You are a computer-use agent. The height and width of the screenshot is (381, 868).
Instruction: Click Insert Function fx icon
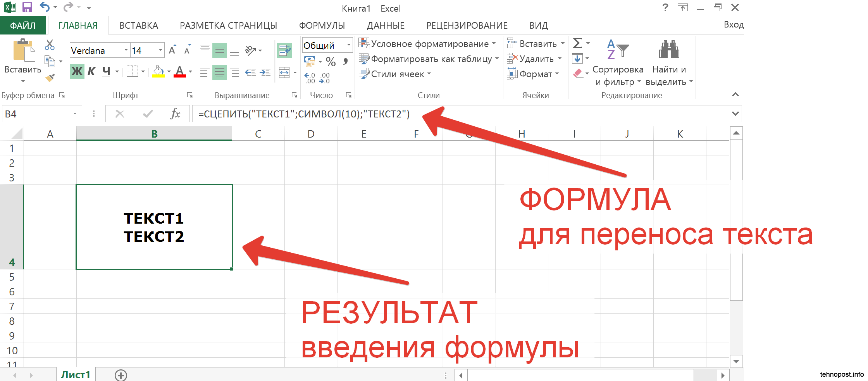tap(176, 114)
